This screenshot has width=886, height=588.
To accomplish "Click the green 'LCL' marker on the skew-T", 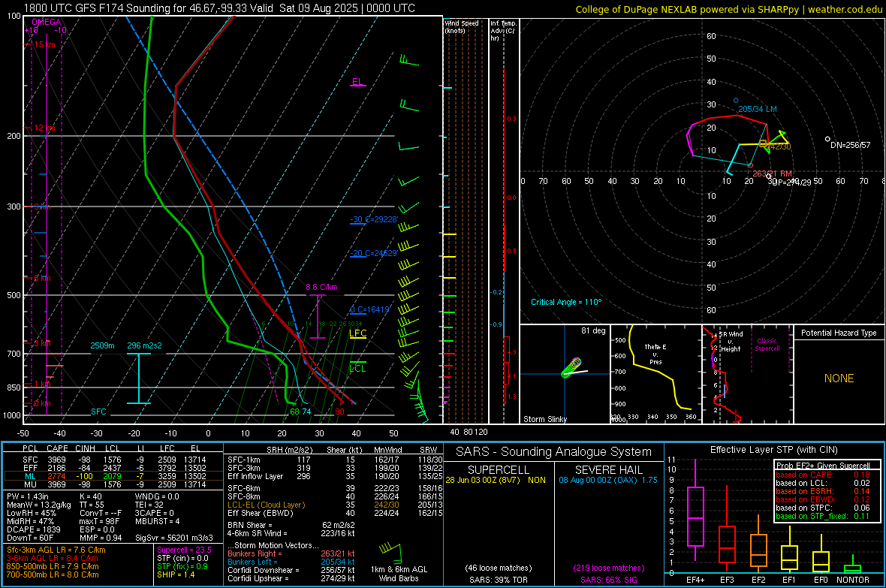I will point(357,368).
